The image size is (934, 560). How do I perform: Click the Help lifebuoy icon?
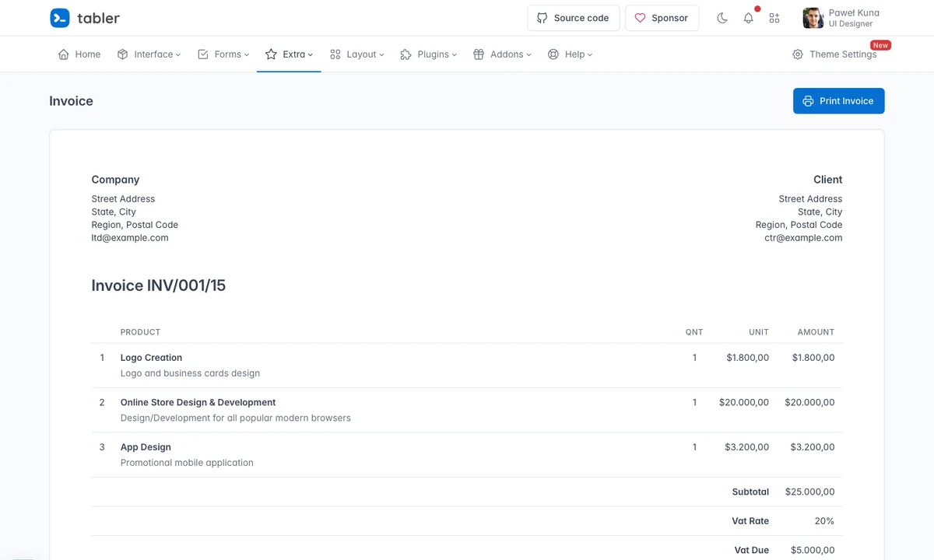pyautogui.click(x=553, y=54)
